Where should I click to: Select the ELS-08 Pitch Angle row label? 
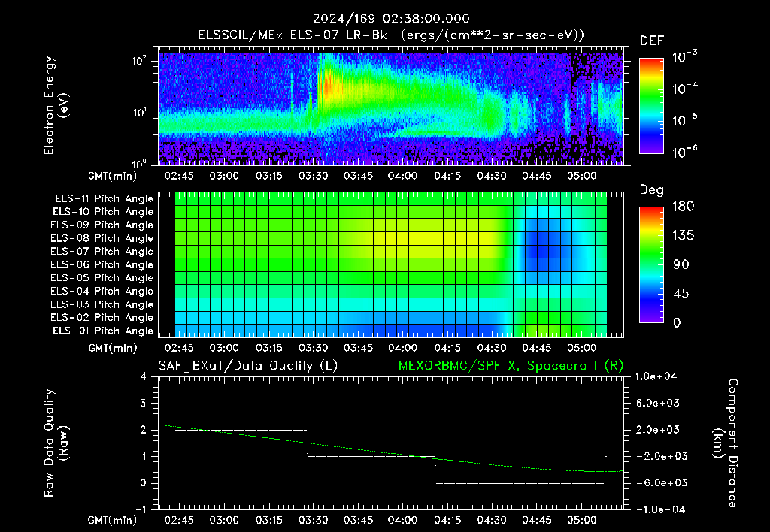102,238
